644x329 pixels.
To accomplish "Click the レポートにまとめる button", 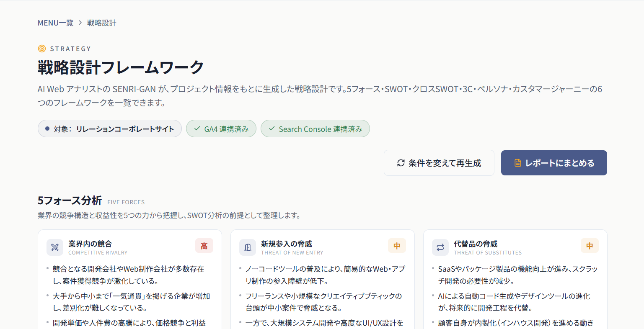I will 554,163.
